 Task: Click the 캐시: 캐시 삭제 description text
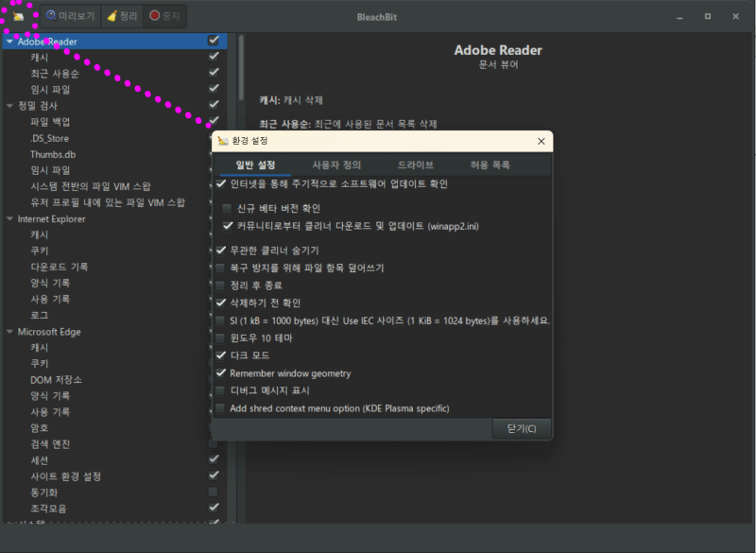tap(291, 100)
